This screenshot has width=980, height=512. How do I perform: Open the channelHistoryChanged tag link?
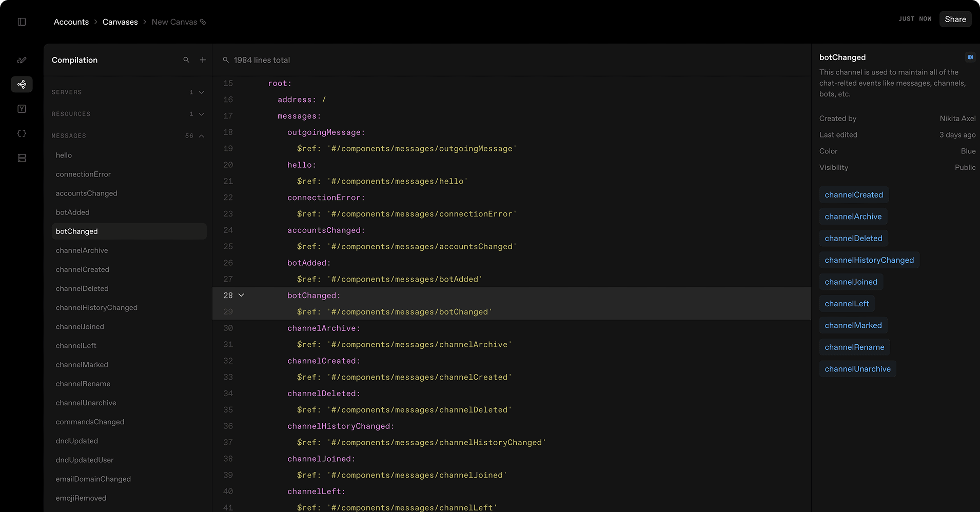(x=869, y=260)
